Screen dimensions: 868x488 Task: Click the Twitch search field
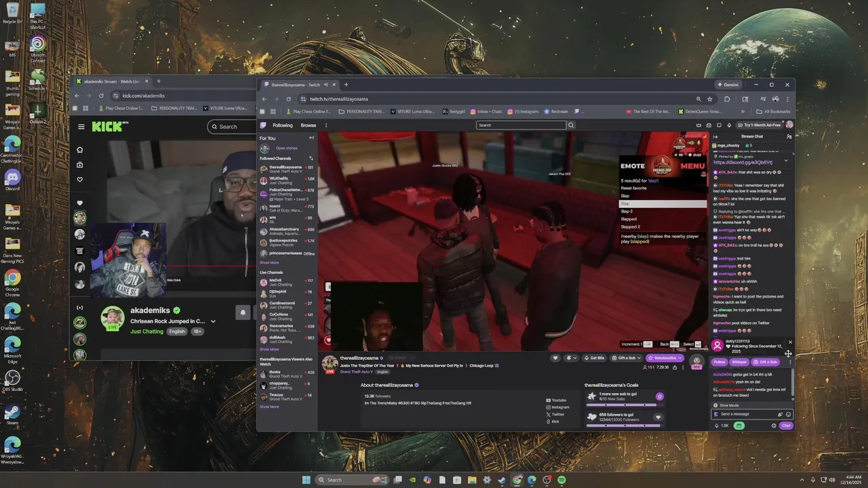coord(521,125)
